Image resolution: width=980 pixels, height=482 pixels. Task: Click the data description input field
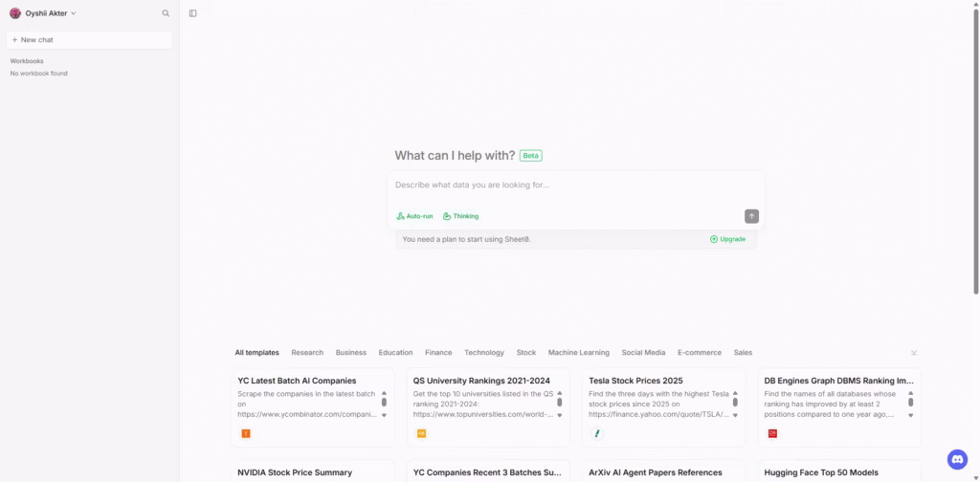click(574, 186)
